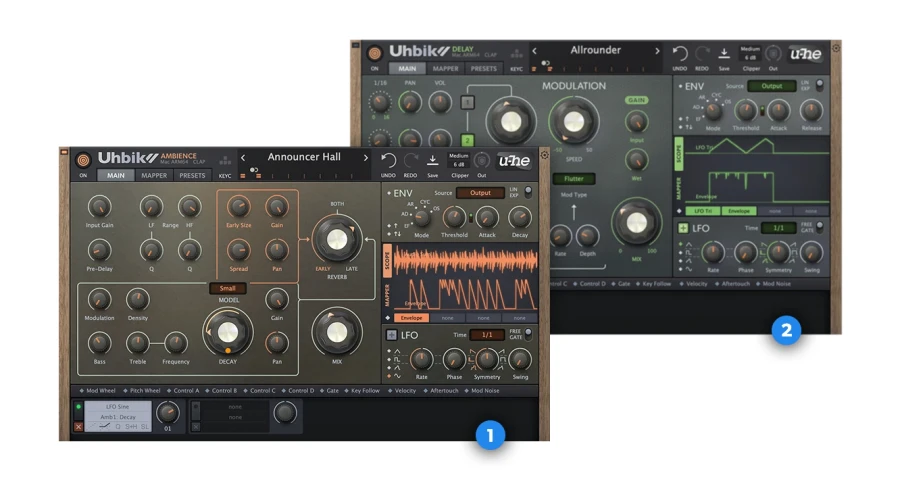Toggle the Ambience plugin ON power icon
Viewport: 900px width, 498px height.
(x=84, y=161)
